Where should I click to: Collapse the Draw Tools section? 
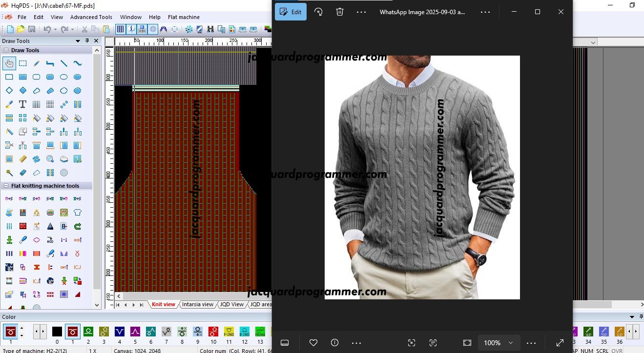(x=6, y=50)
